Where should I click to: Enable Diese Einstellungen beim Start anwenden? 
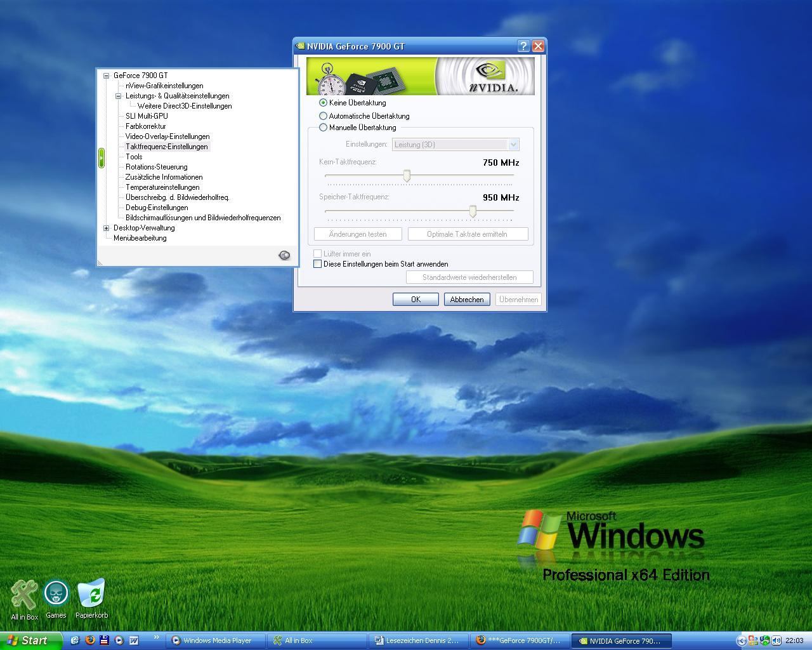318,264
